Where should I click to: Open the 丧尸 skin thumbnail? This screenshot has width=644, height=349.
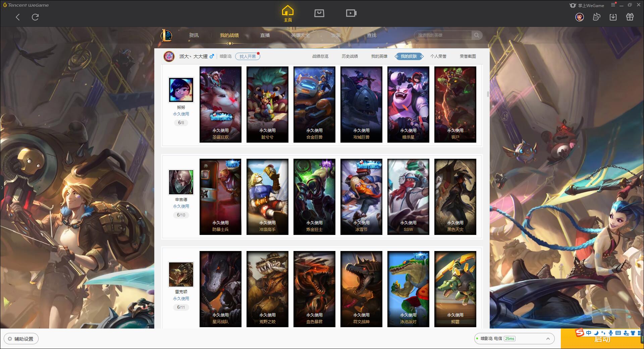[x=455, y=104]
